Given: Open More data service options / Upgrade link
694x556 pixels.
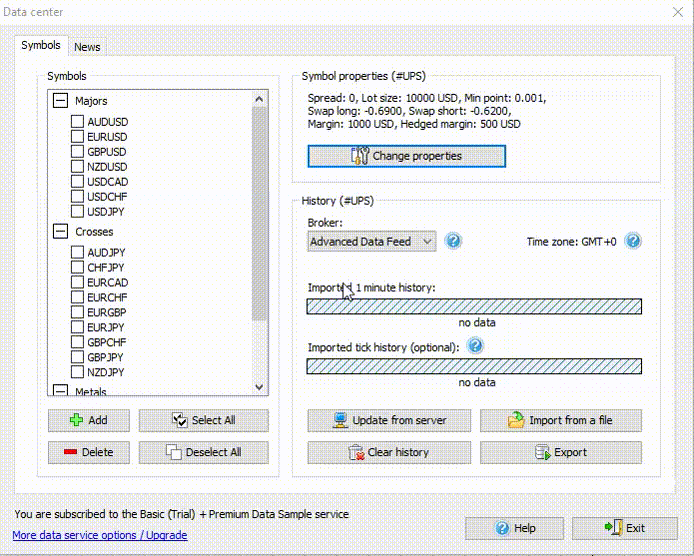Looking at the screenshot, I should click(100, 535).
